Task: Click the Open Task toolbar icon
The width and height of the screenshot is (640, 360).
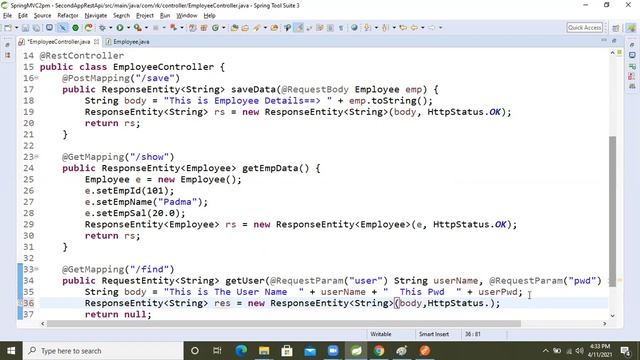Action: coord(245,28)
